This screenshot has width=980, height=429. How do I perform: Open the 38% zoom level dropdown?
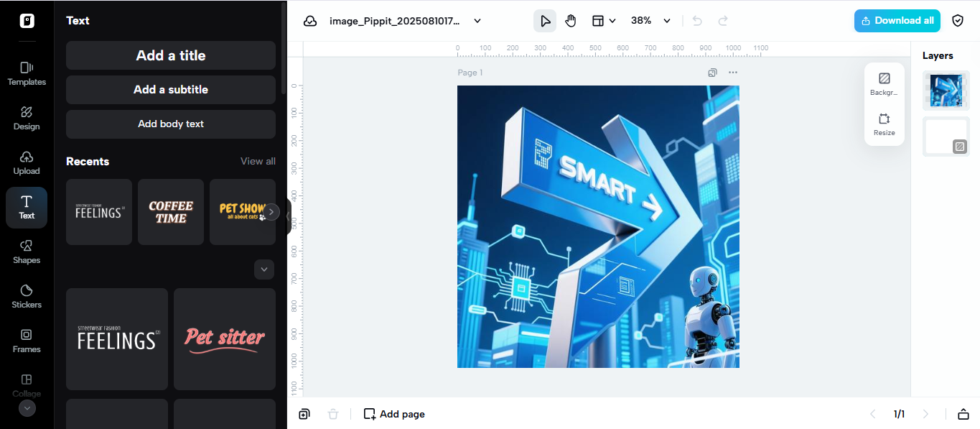(648, 20)
